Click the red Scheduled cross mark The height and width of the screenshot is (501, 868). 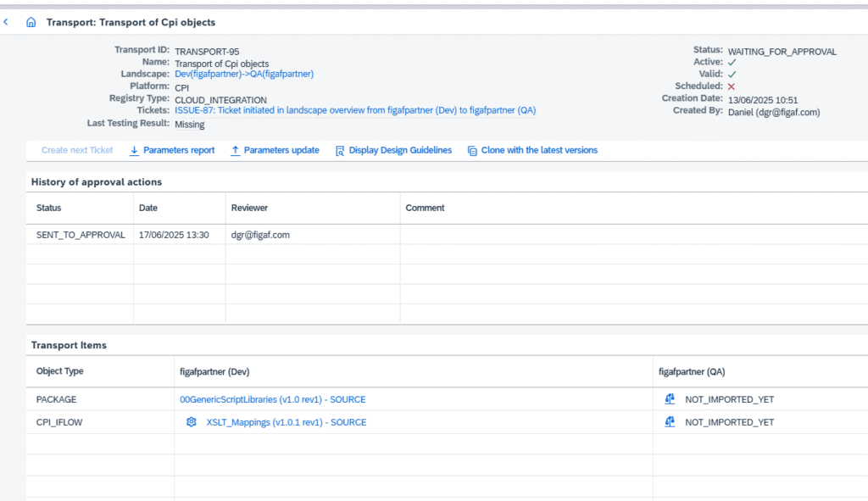[732, 86]
